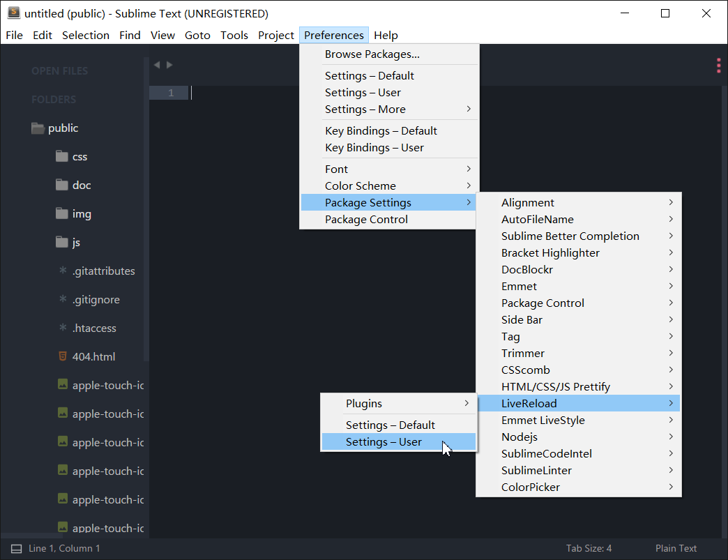This screenshot has height=560, width=728.
Task: Open the Goto menu
Action: tap(197, 36)
